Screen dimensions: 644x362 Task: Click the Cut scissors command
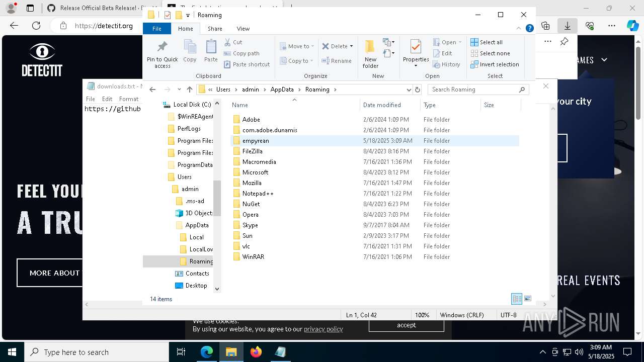(x=233, y=42)
